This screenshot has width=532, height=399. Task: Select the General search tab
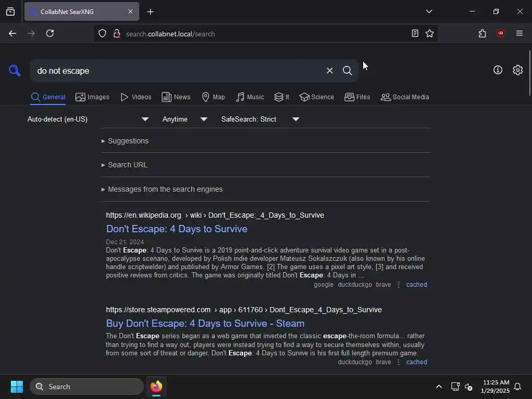click(48, 97)
